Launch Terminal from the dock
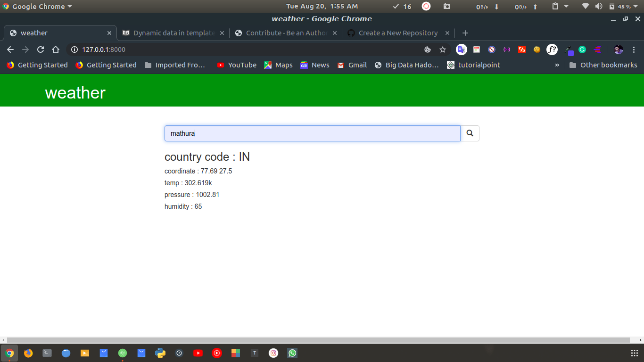644x362 pixels. 47,353
